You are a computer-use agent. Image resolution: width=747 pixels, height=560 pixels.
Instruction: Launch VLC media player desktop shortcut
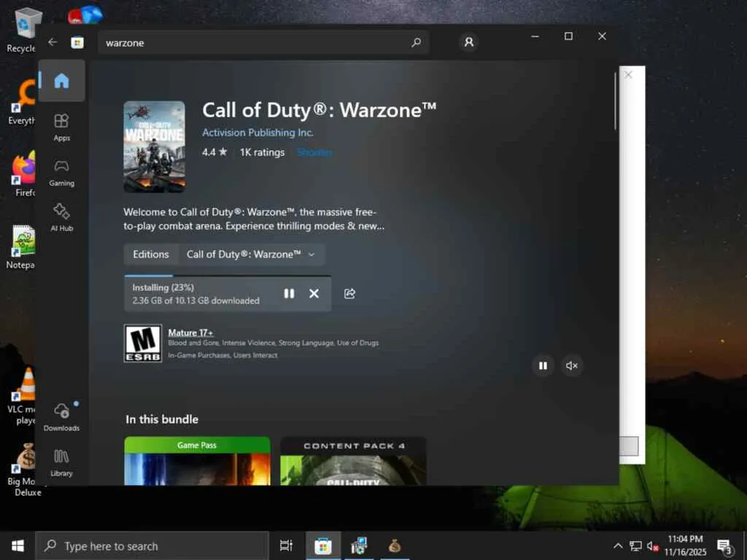pyautogui.click(x=22, y=396)
